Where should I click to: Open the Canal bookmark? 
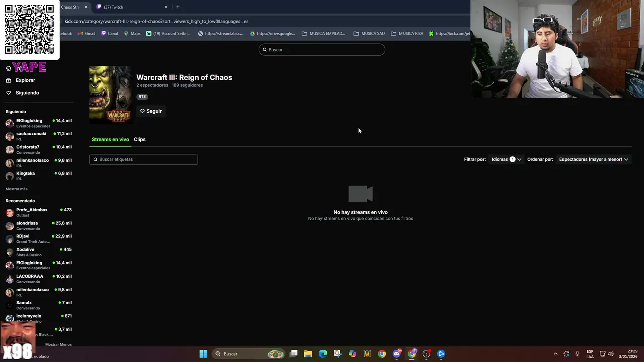pyautogui.click(x=109, y=34)
